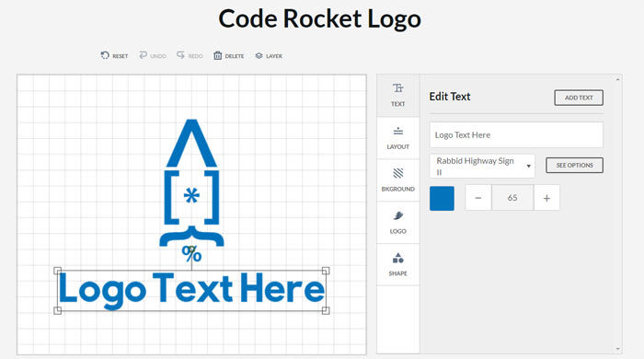
Task: Select the curly brace shape on canvas
Action: pyautogui.click(x=191, y=236)
